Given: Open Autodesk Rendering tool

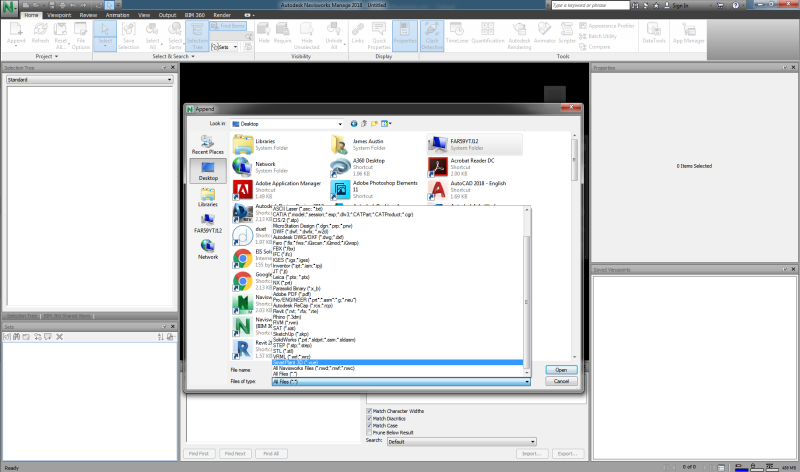Looking at the screenshot, I should [519, 36].
